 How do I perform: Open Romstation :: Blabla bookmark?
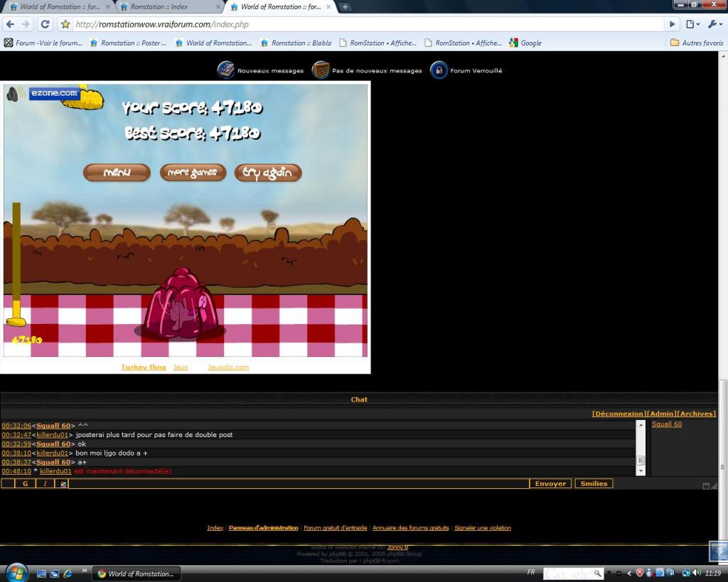(x=296, y=43)
